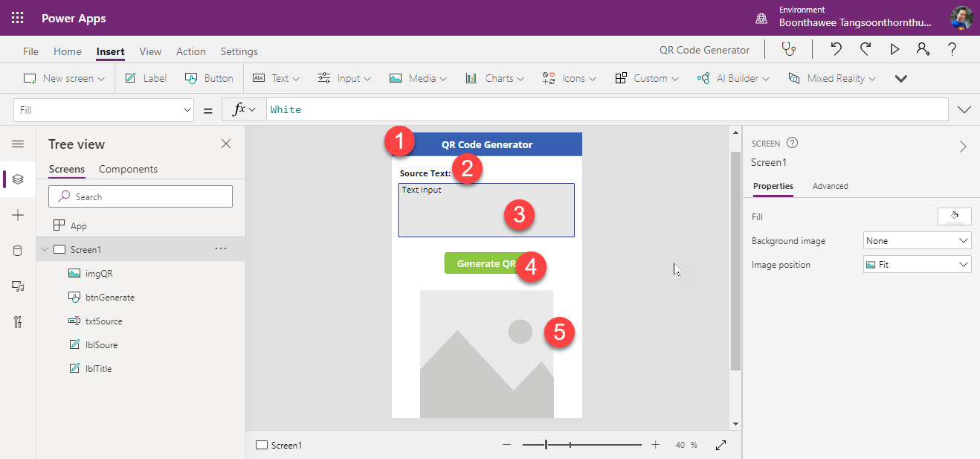Open the app launcher waffle icon
980x459 pixels.
pyautogui.click(x=18, y=18)
